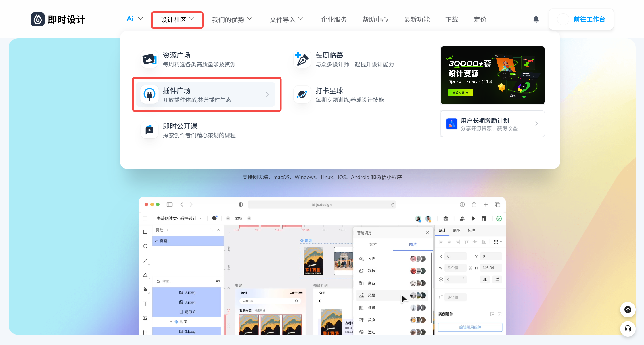Click the browser back arrow
644x345 pixels.
pos(182,205)
